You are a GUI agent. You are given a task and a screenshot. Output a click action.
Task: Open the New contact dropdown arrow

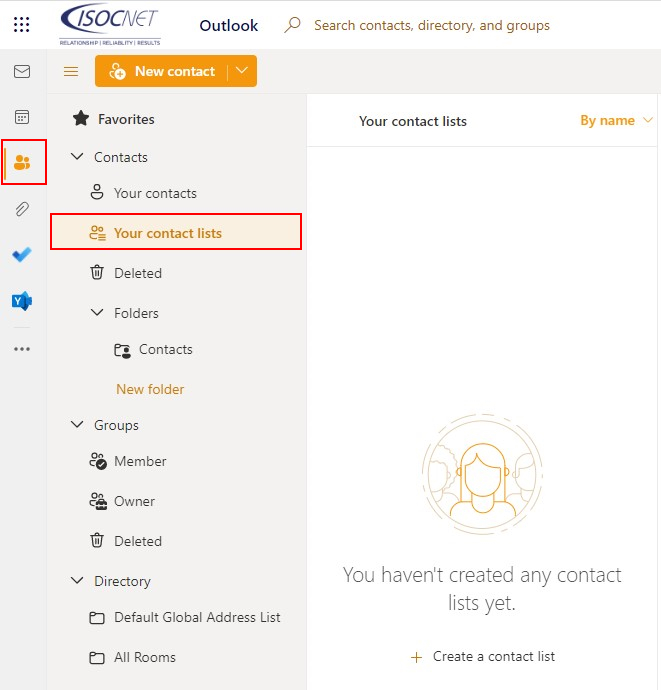(x=242, y=71)
